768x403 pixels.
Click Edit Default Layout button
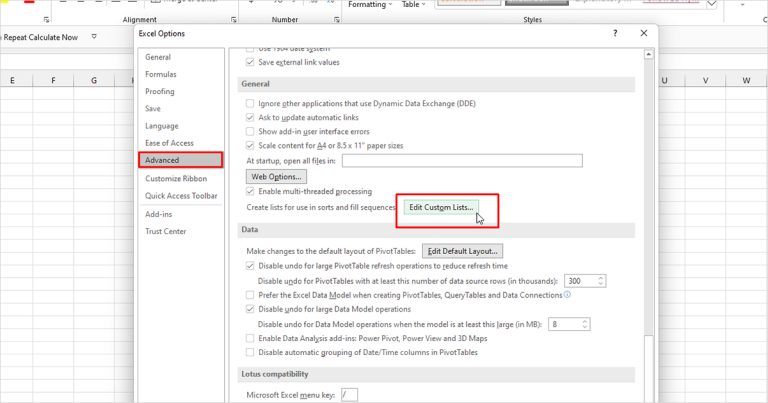tap(462, 251)
